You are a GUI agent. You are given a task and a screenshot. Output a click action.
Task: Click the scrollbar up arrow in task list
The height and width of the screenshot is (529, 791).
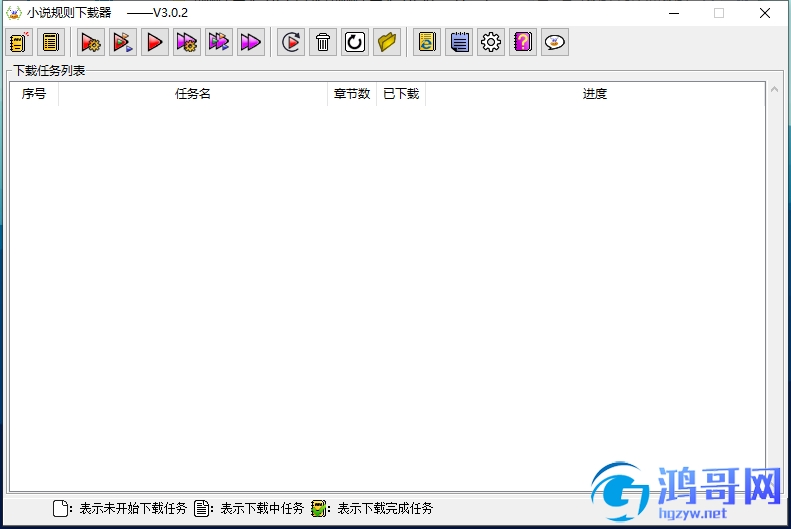(x=774, y=90)
